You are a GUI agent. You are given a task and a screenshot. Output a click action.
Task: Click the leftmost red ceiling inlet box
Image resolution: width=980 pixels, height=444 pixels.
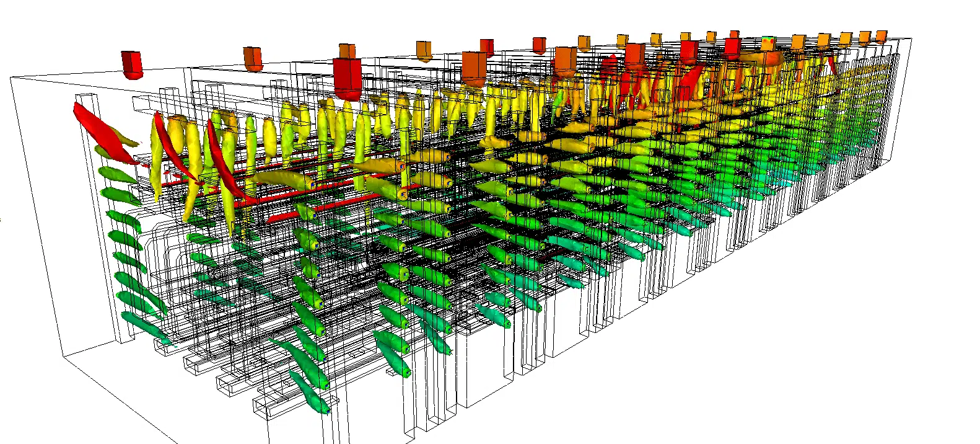coord(131,64)
